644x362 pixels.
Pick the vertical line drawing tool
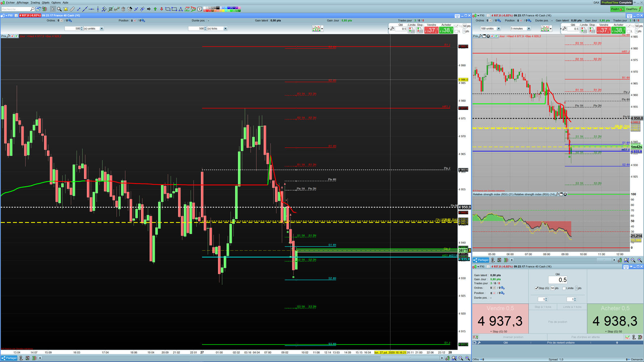tap(98, 9)
